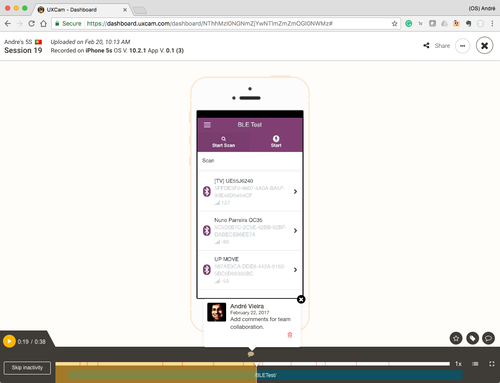Click the comment marker on the timeline
500x383 pixels.
(251, 354)
